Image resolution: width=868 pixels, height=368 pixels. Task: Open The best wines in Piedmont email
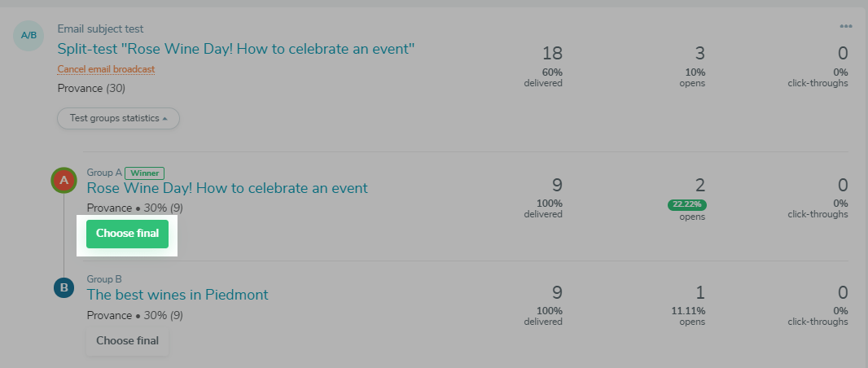coord(178,295)
